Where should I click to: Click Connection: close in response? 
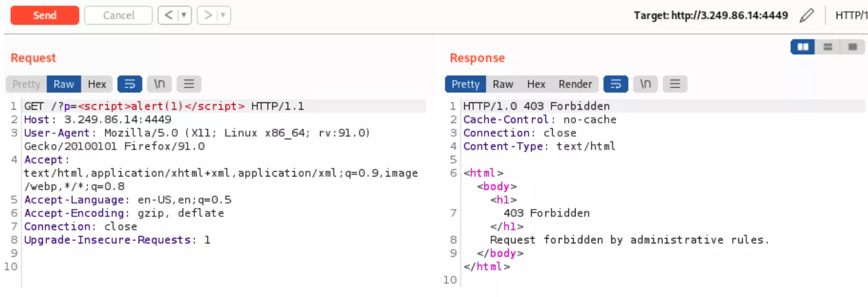tap(520, 133)
